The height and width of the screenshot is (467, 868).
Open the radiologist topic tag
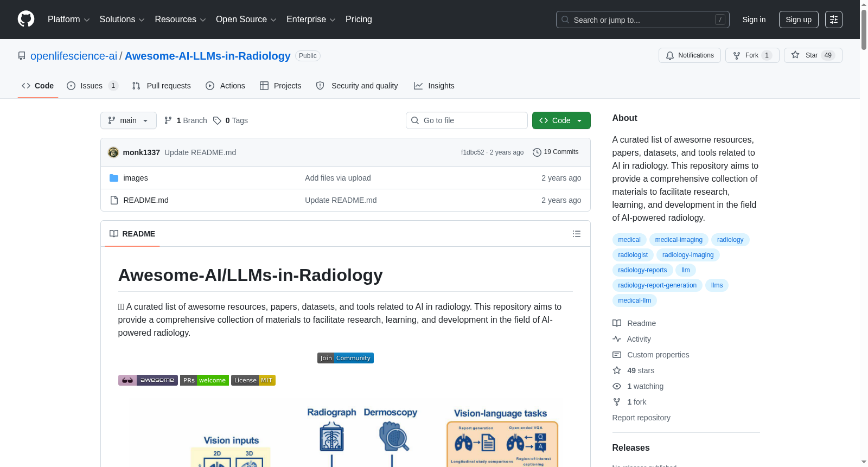(633, 255)
